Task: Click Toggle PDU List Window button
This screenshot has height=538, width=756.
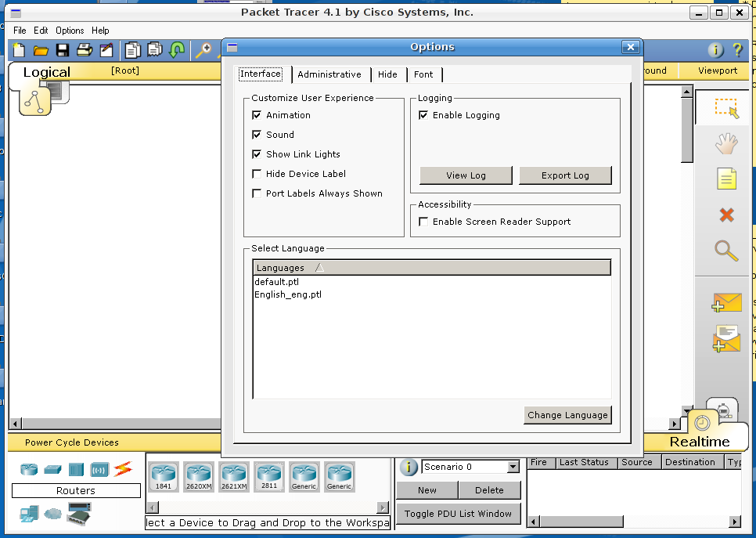Action: pyautogui.click(x=458, y=514)
